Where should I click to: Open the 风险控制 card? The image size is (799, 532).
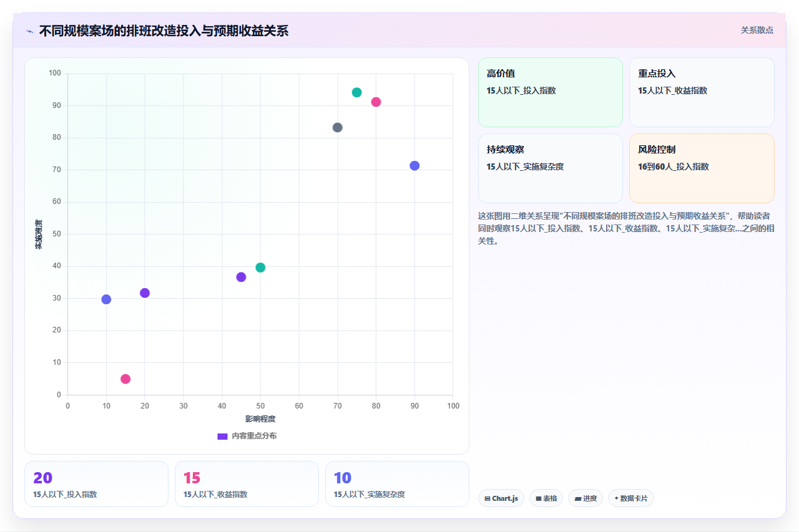coord(702,168)
